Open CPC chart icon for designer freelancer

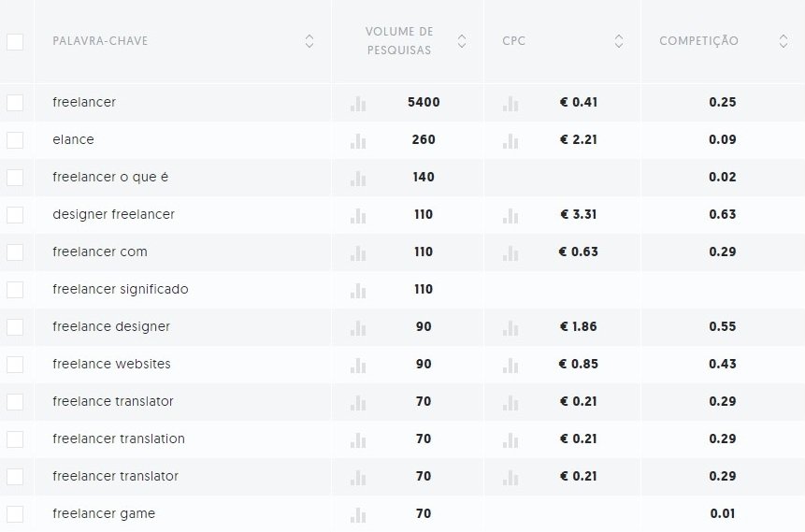point(510,215)
